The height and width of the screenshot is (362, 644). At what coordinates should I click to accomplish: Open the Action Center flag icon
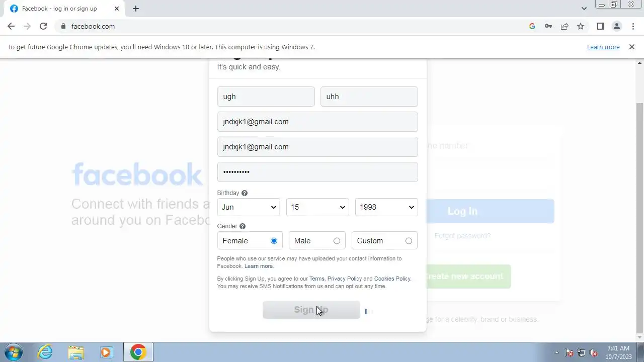pyautogui.click(x=570, y=352)
